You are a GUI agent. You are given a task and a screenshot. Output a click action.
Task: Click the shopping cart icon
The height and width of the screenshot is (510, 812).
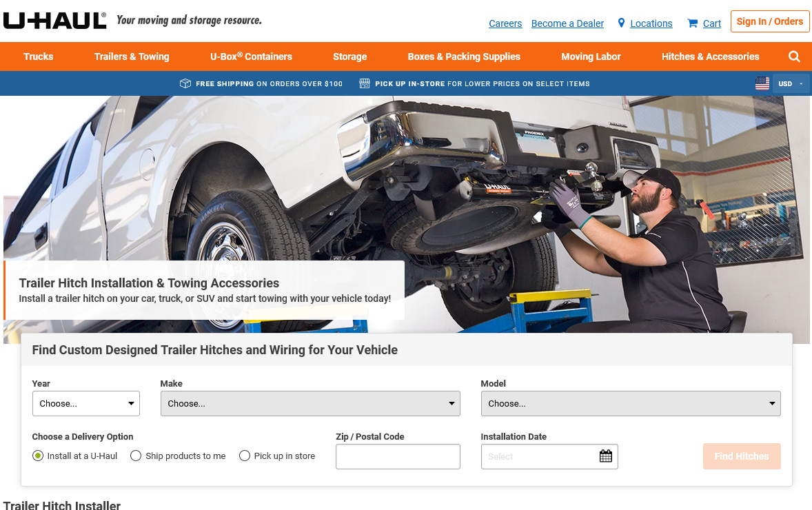pos(692,23)
